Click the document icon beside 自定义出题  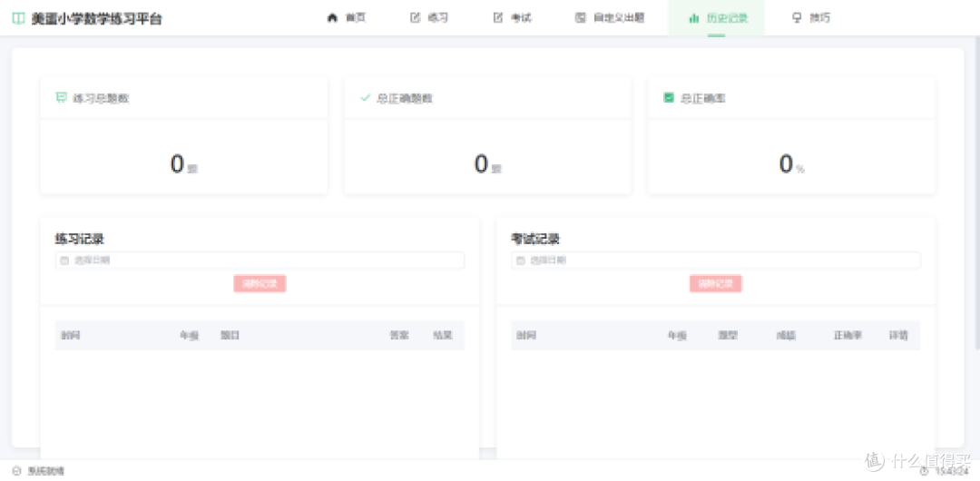[581, 17]
